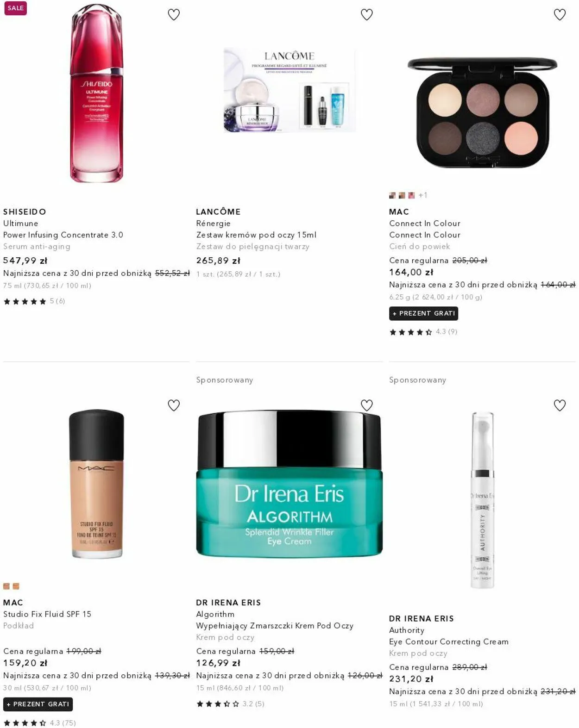Open Shiseido Ultimune serum product image
Image resolution: width=579 pixels, height=728 pixels.
pyautogui.click(x=97, y=93)
